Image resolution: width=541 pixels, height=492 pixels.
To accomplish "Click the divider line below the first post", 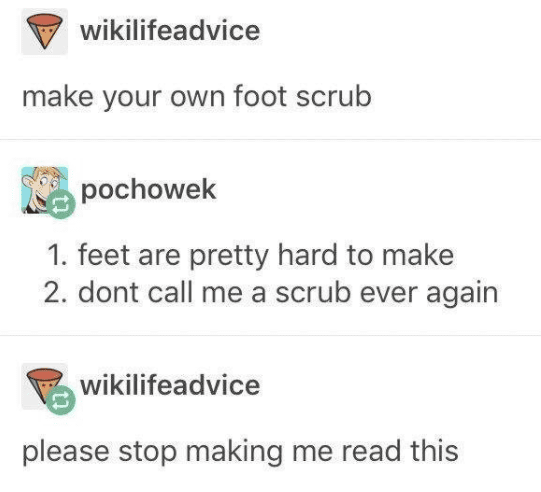I will 270,140.
